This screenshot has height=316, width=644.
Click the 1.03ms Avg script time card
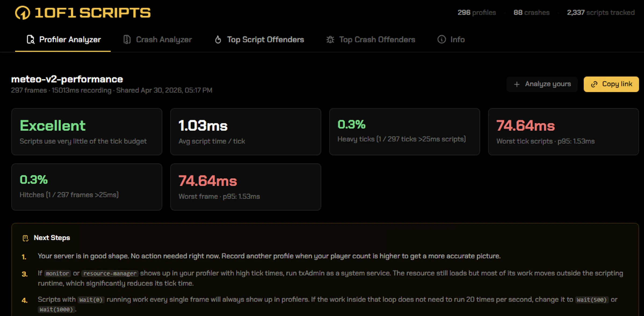tap(245, 132)
